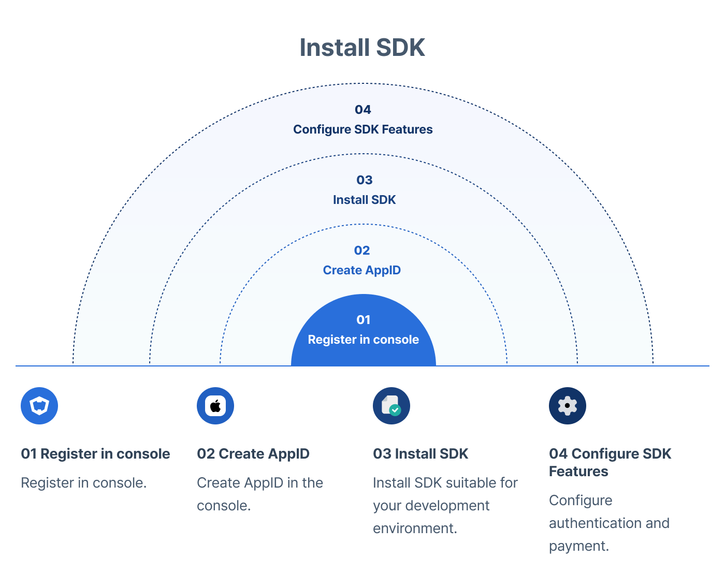Click the '01 Register in console' step heading

(95, 454)
